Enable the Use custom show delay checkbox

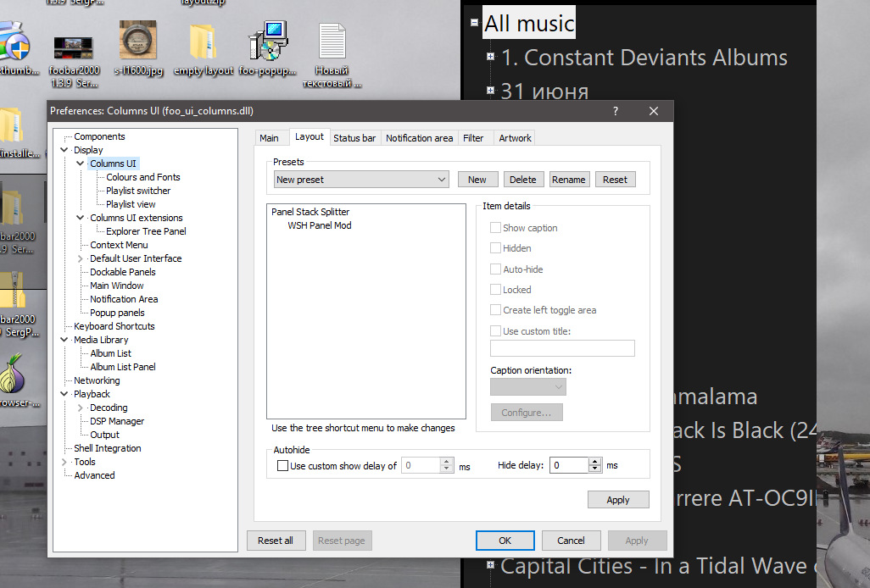(x=283, y=466)
